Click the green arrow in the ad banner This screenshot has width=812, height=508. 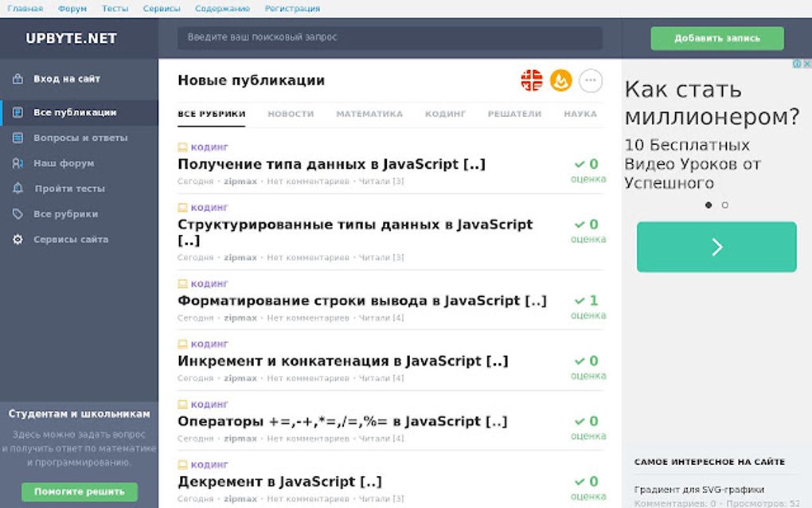point(715,247)
